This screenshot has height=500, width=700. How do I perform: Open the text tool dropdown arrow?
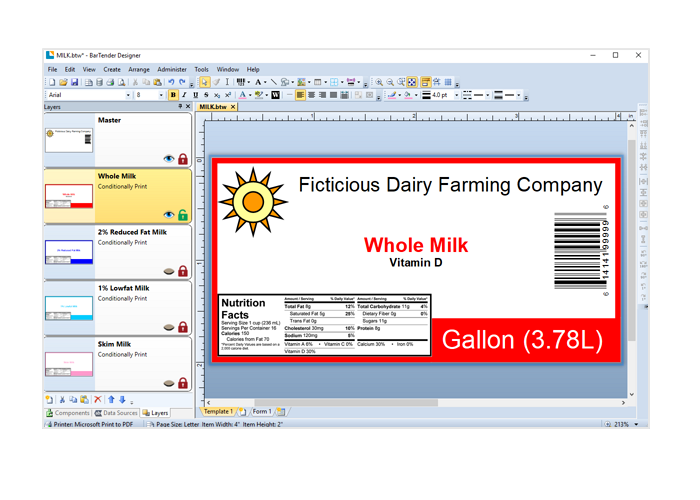click(265, 82)
